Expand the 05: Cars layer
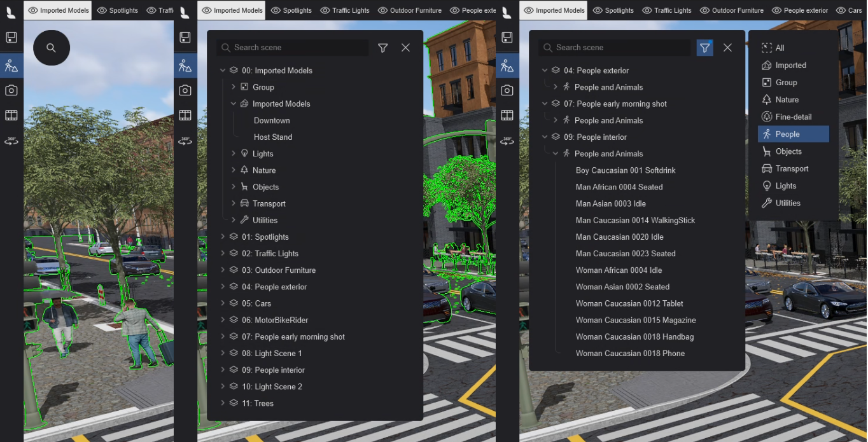The width and height of the screenshot is (868, 442). point(223,303)
